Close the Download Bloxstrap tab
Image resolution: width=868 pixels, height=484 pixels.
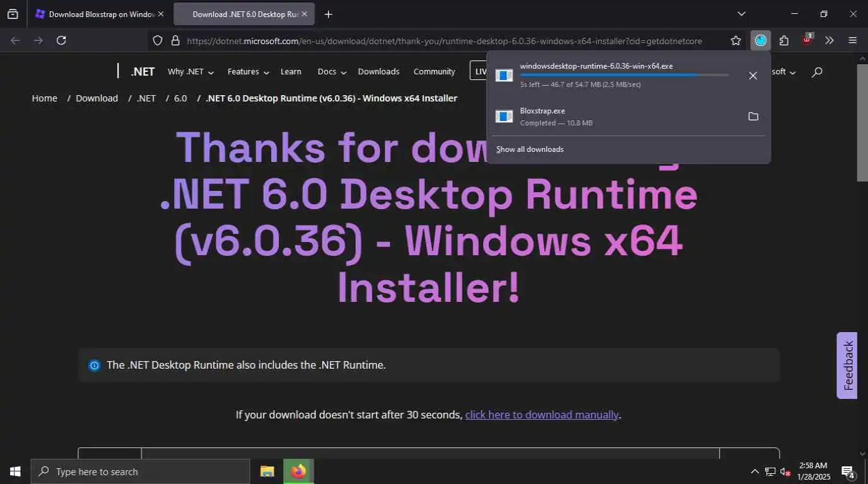160,14
